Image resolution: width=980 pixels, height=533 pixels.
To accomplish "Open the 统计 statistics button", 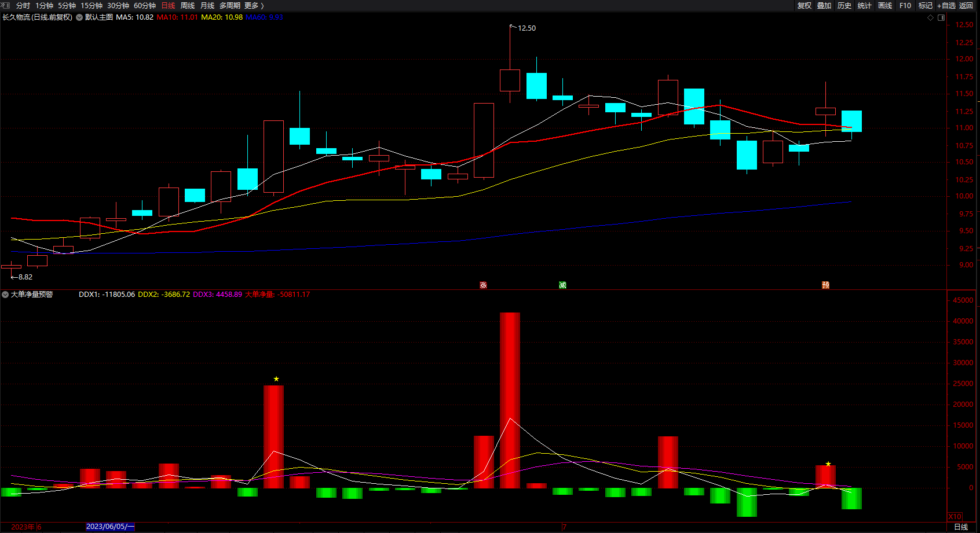I will pyautogui.click(x=865, y=6).
